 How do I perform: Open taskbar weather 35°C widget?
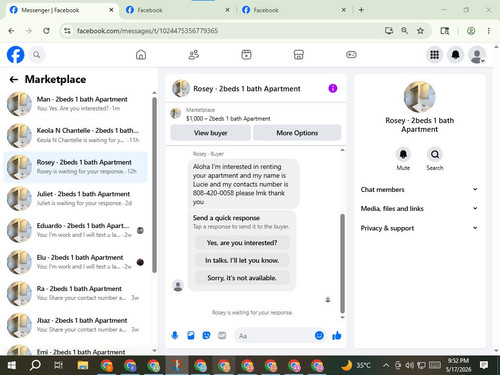[x=356, y=365]
